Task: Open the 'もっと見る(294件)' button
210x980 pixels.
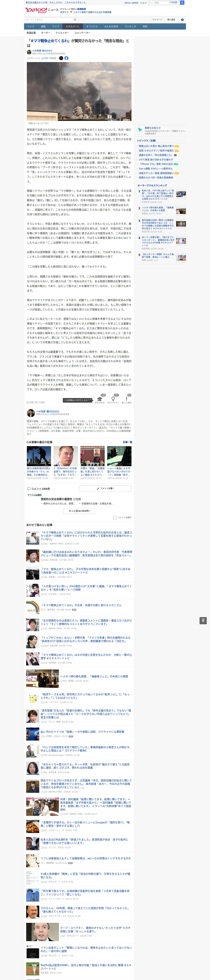Action: click(x=79, y=511)
